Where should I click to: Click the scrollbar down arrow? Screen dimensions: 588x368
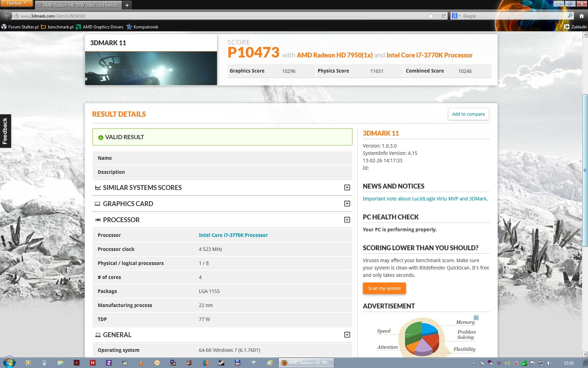click(x=585, y=354)
